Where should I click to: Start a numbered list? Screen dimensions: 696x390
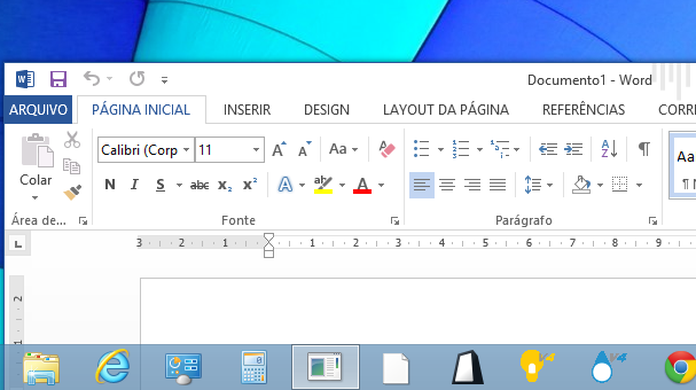[461, 149]
